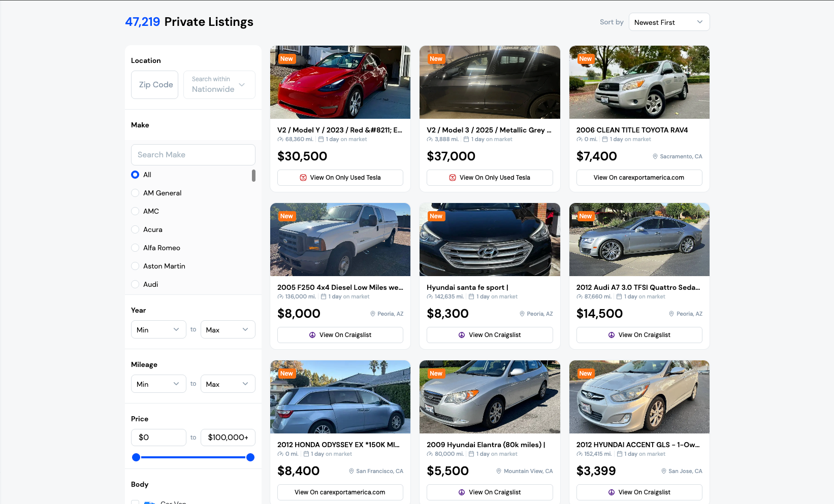Open the Year Min dropdown
Screen dimensions: 834x504
[x=158, y=330]
